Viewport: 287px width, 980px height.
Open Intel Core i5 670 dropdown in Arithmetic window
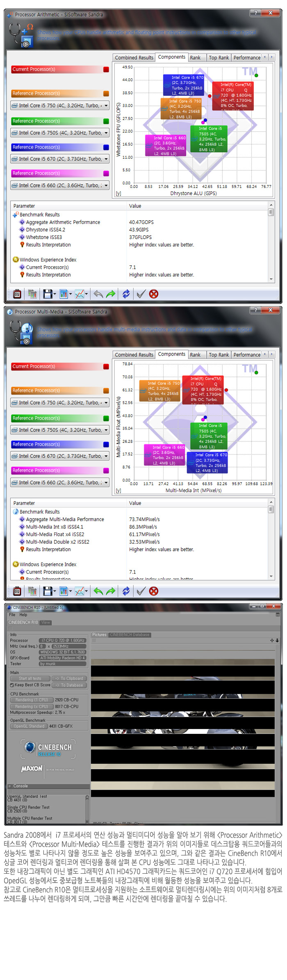(x=60, y=159)
